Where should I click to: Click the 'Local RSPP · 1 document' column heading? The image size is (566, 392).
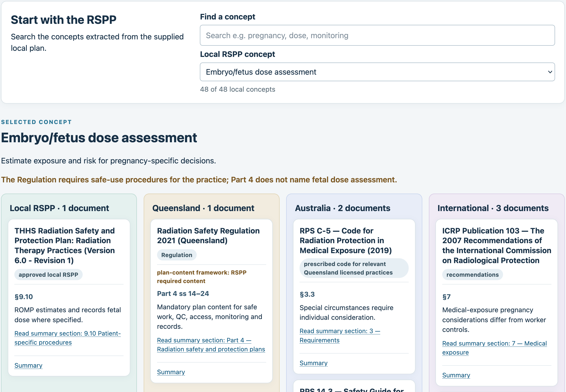59,208
